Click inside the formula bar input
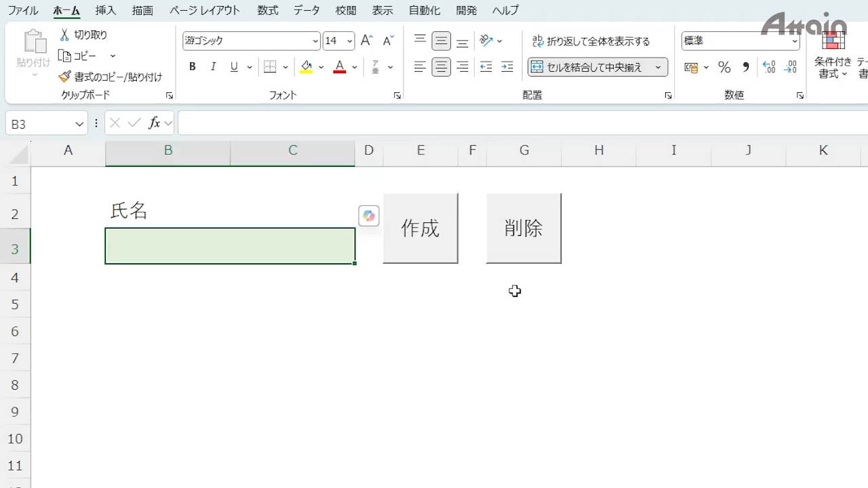The width and height of the screenshot is (868, 488). pos(515,123)
